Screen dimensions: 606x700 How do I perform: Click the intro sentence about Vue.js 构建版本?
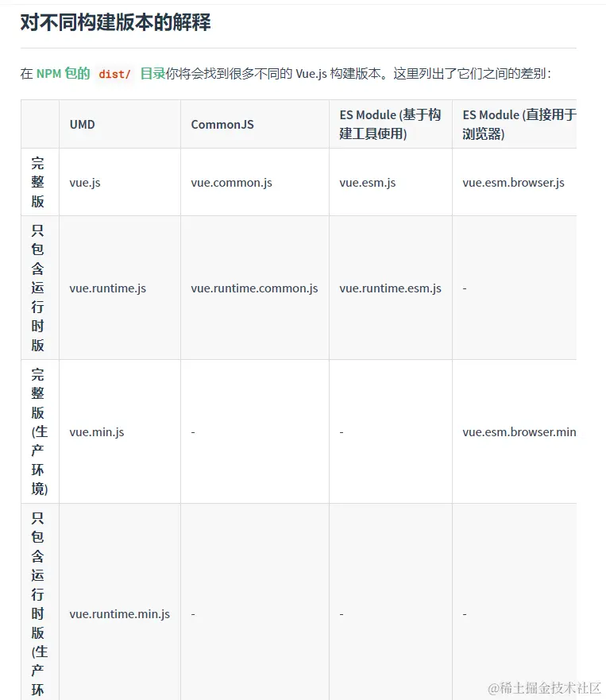(x=286, y=73)
